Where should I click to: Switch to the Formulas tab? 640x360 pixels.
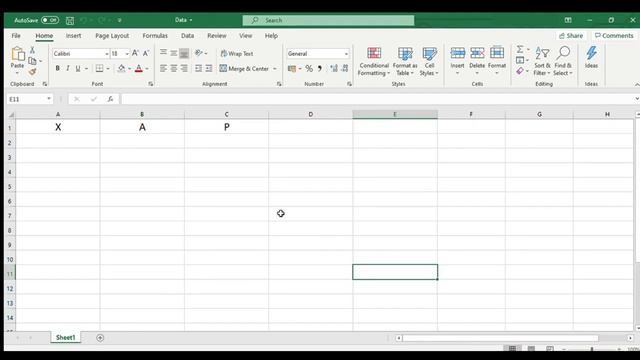[x=155, y=36]
